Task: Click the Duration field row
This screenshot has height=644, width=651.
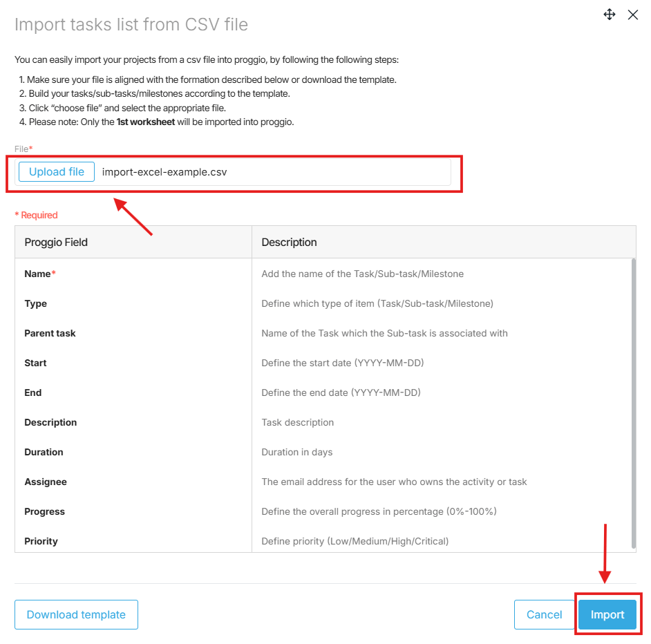Action: click(x=323, y=452)
